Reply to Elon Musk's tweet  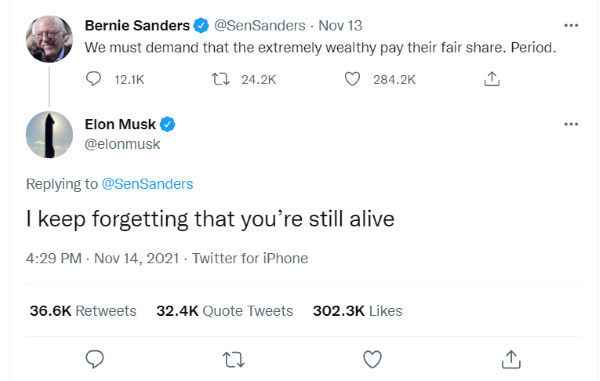click(95, 359)
